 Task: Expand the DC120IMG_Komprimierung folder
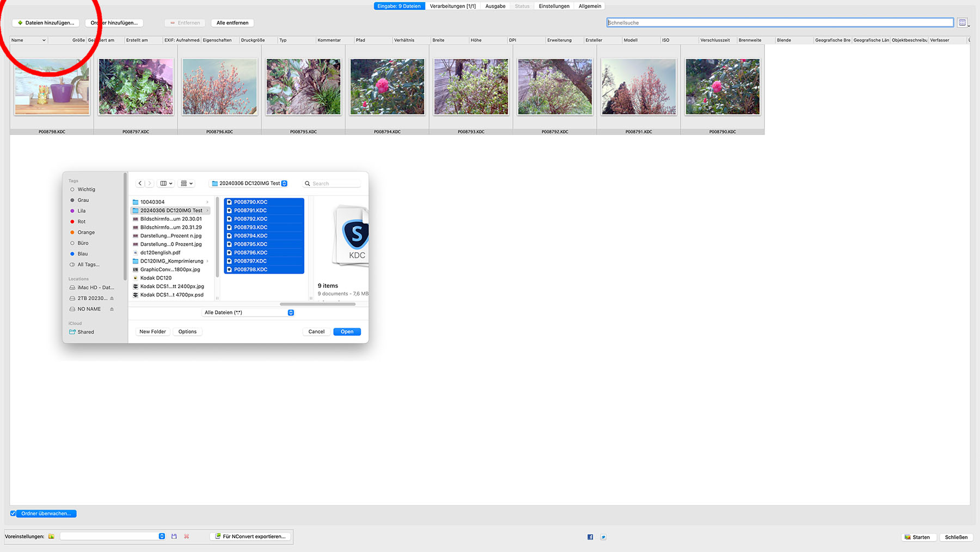point(207,261)
